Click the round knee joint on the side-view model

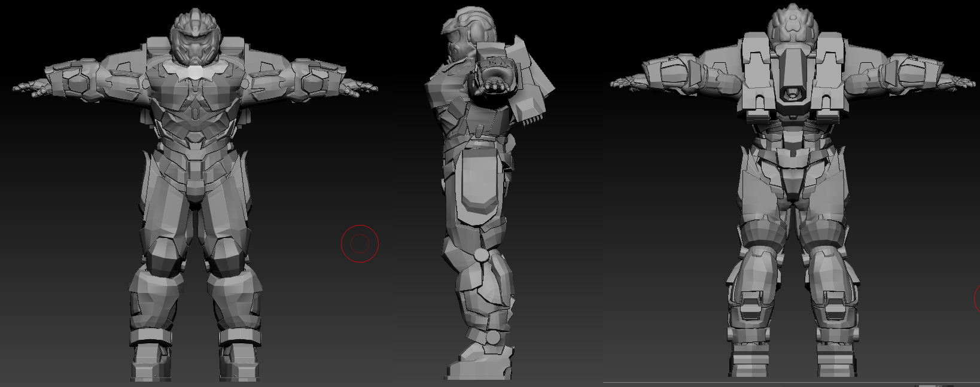(481, 256)
